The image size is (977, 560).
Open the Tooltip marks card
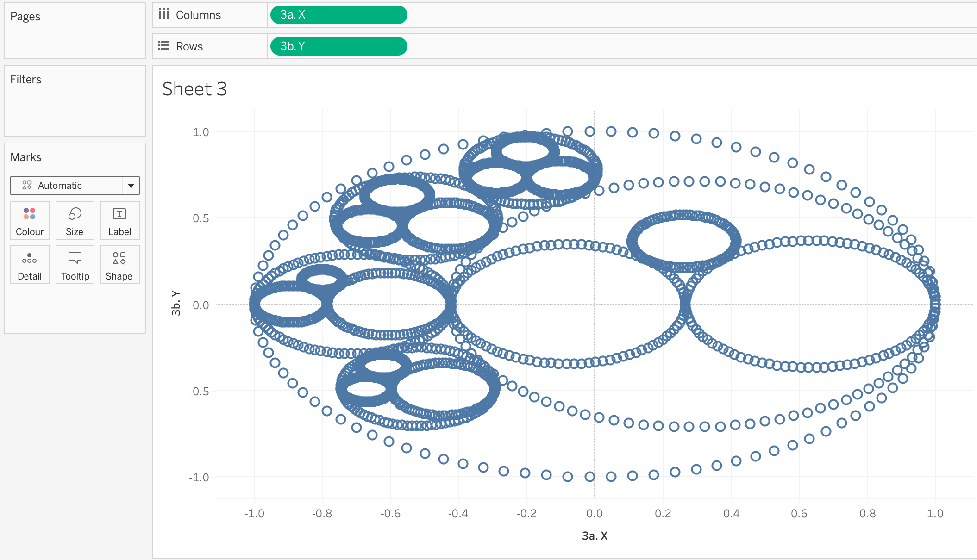(75, 265)
